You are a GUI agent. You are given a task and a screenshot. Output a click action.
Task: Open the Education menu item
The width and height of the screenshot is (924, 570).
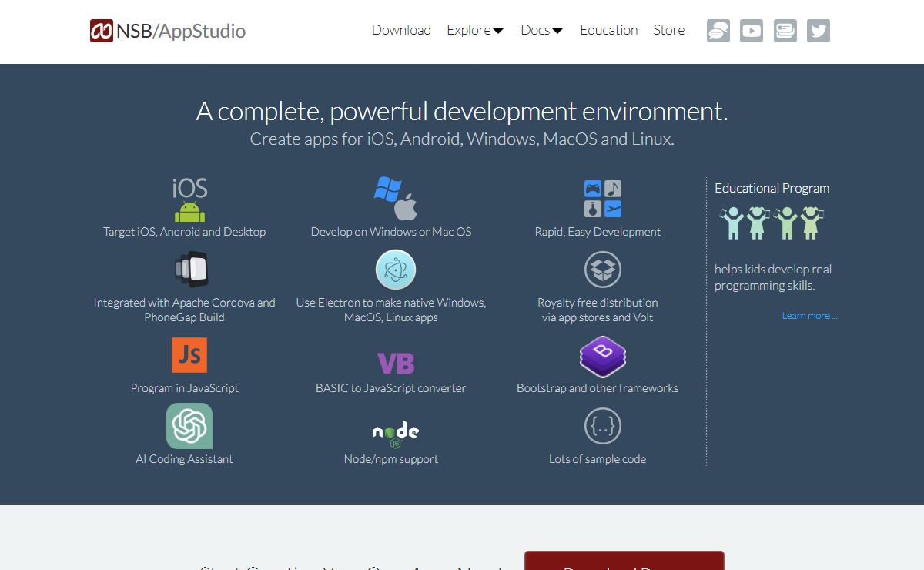pyautogui.click(x=608, y=30)
